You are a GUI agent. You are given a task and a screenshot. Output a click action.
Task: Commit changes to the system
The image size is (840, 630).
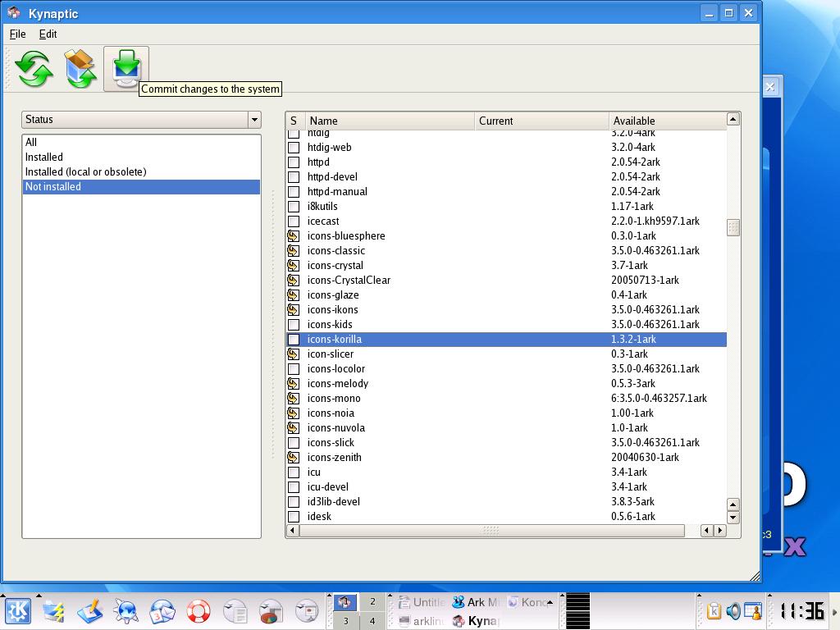(x=126, y=69)
